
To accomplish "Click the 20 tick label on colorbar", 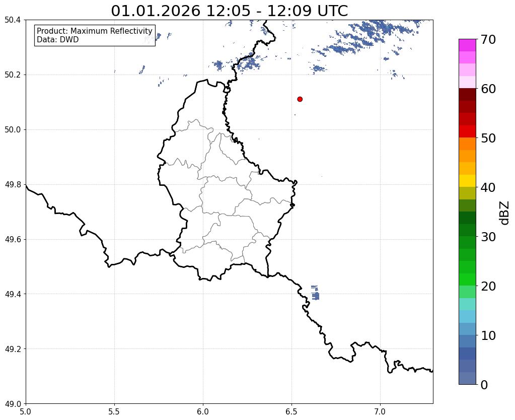I will [x=488, y=286].
